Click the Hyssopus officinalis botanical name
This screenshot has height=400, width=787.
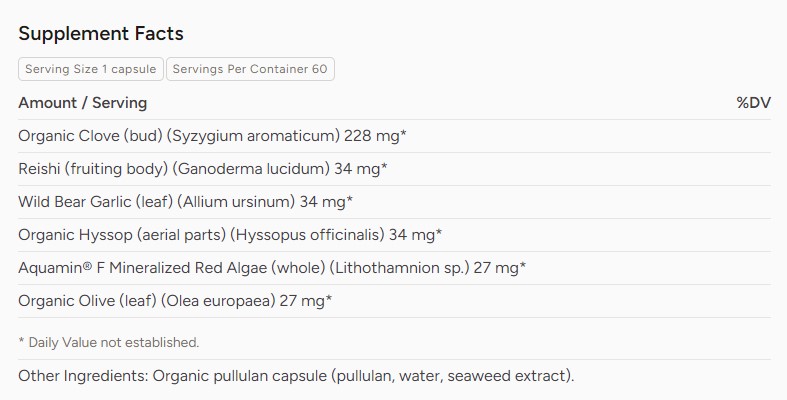pyautogui.click(x=307, y=235)
